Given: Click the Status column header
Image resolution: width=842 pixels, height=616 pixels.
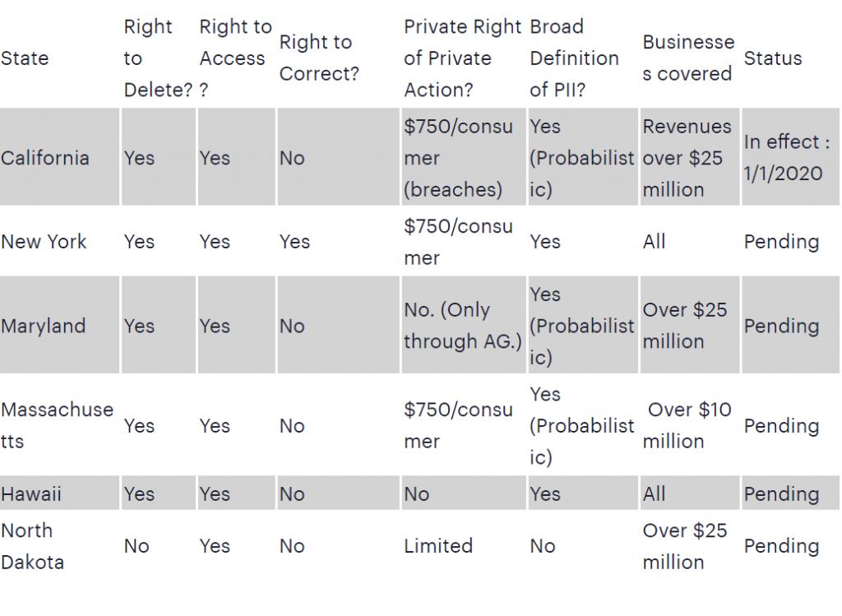Looking at the screenshot, I should [773, 58].
